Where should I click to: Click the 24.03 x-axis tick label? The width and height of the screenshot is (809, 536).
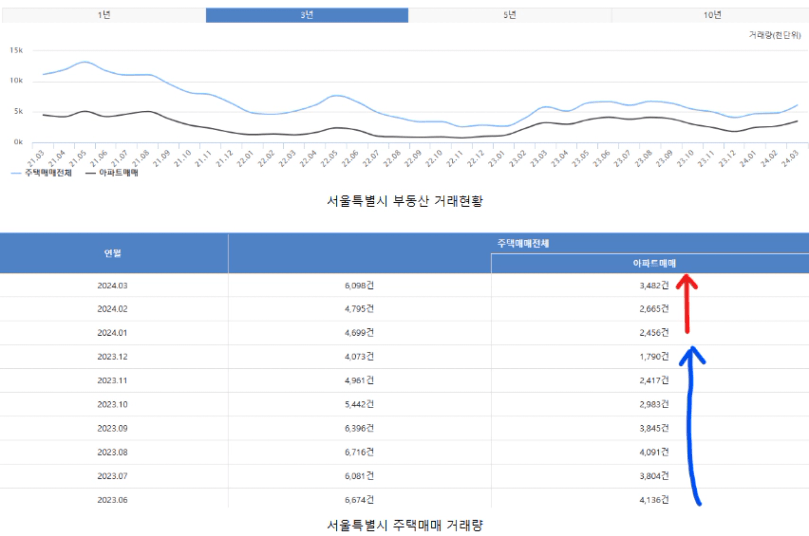[x=789, y=158]
